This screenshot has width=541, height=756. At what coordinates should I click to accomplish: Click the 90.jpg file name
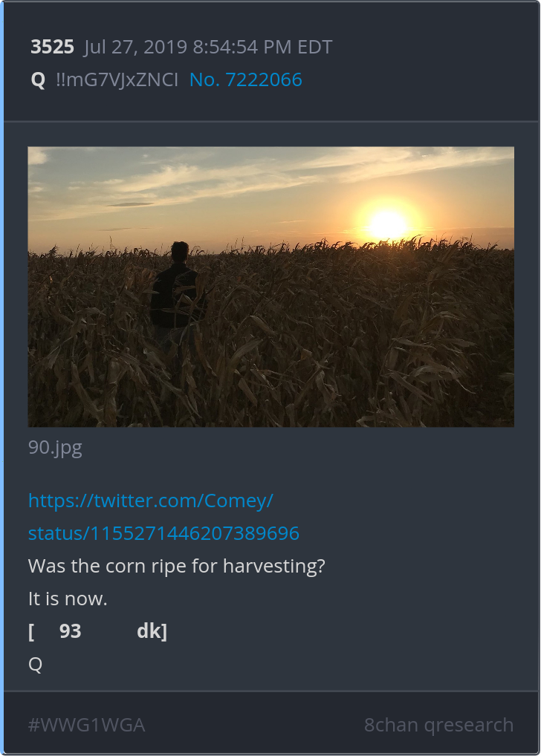55,448
